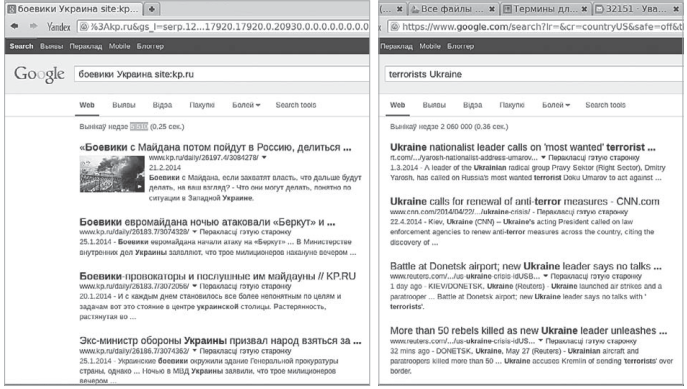Viewport: 687px width, 389px height.
Task: Open result 'Экс-министр обороны Украины призвал народ'
Action: point(220,341)
